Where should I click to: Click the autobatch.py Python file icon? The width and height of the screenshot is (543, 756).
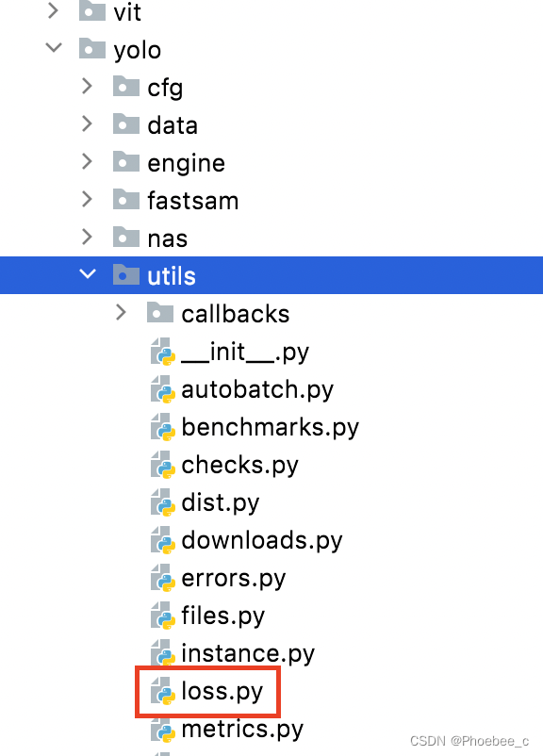tap(163, 389)
